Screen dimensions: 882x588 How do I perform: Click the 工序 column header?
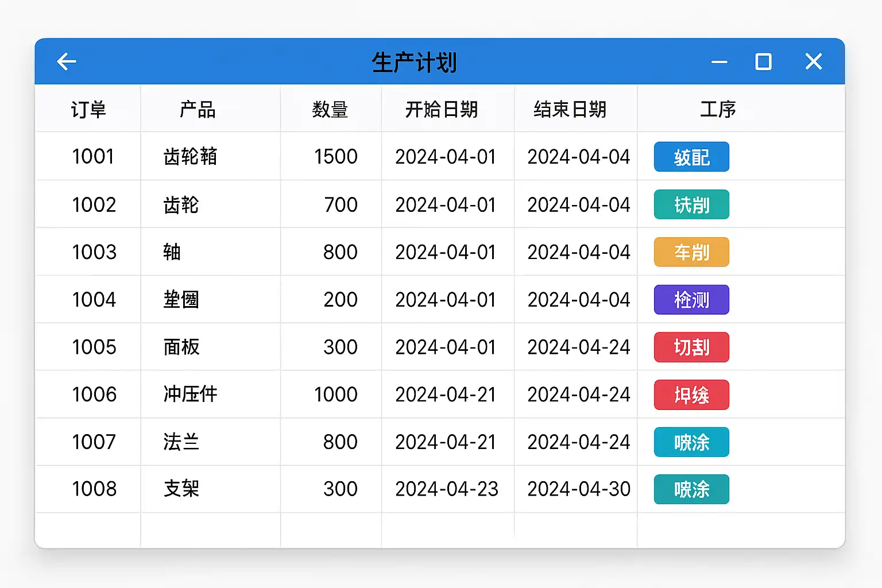[718, 109]
